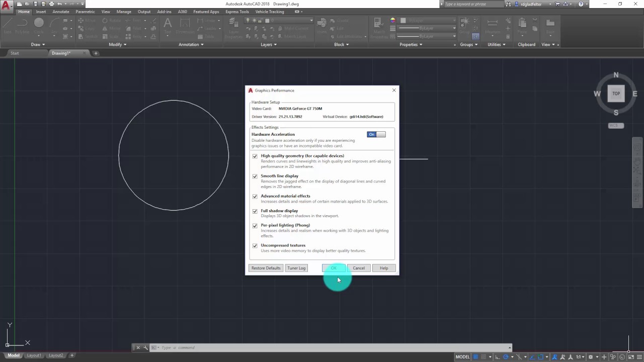
Task: Expand the Groups panel dropdown
Action: click(469, 45)
